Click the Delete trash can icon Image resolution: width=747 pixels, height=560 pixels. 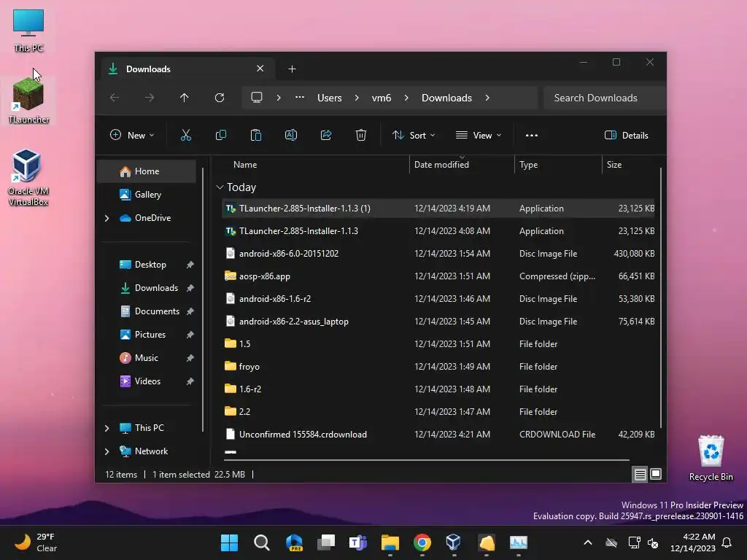(x=361, y=135)
